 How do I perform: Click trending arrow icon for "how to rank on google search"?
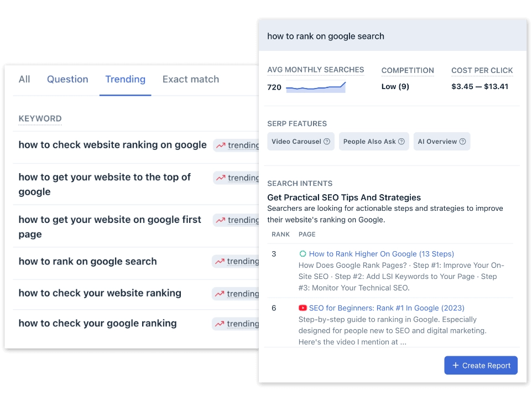click(x=220, y=262)
